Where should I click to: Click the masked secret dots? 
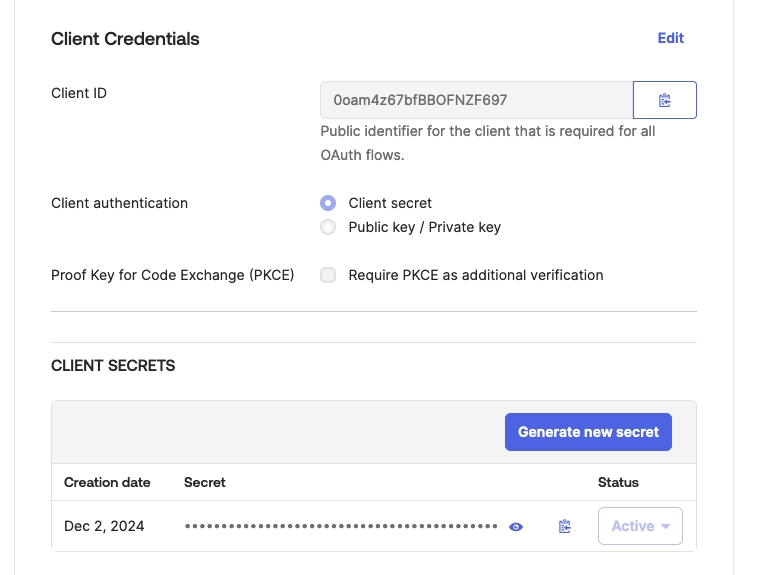tap(341, 526)
